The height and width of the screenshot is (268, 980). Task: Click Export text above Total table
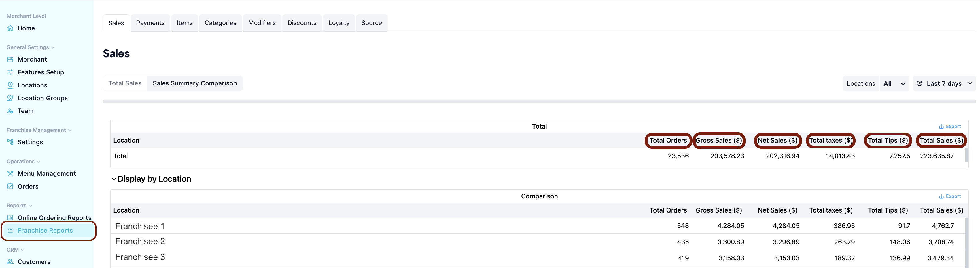click(953, 127)
